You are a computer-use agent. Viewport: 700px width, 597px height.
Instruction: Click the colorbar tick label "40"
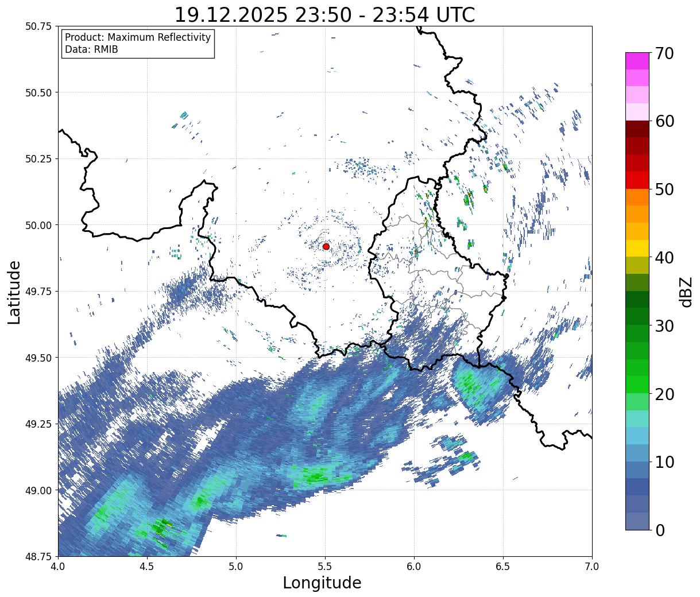click(664, 258)
